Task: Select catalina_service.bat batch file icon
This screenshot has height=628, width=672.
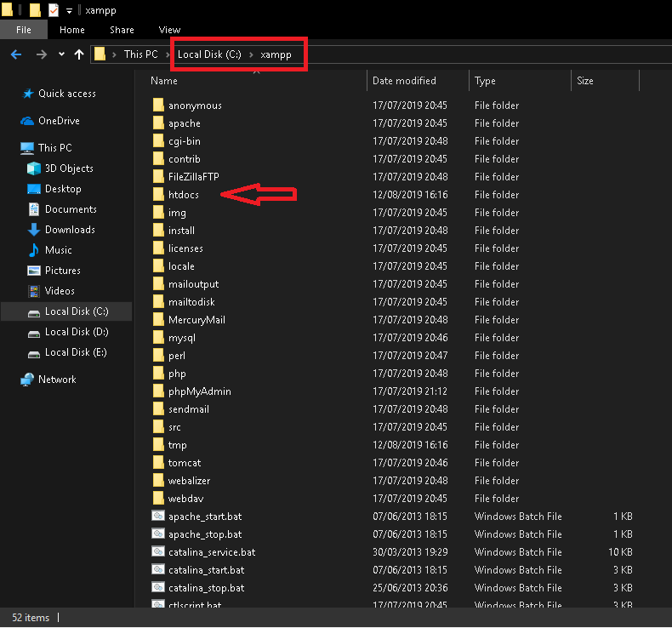Action: (x=158, y=551)
